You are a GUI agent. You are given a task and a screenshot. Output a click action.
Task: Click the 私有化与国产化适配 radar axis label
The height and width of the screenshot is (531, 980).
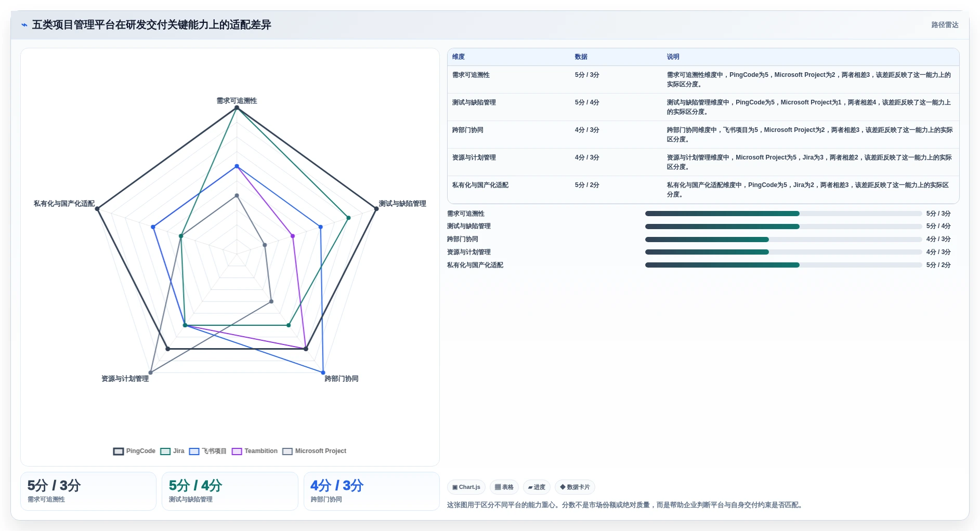64,204
